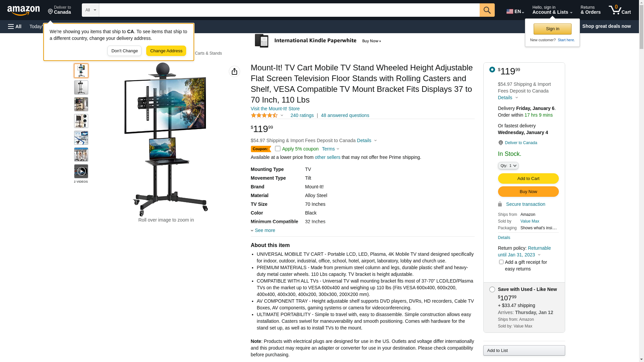Open Returns & Orders
Screen dimensions: 644x362
coord(590,10)
